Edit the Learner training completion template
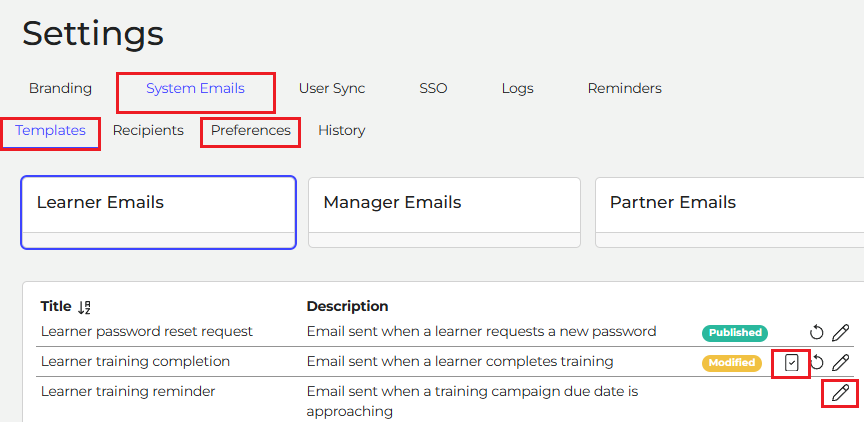 click(x=840, y=363)
